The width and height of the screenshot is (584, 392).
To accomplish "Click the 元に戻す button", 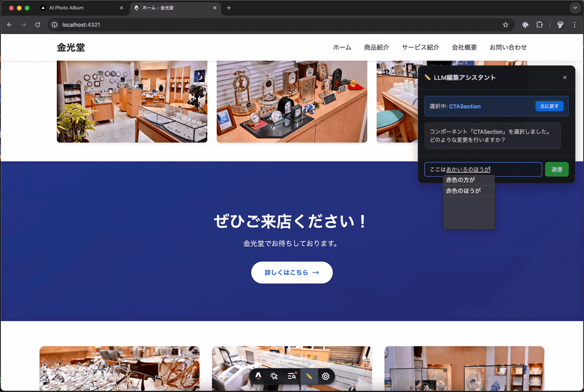I will click(549, 106).
